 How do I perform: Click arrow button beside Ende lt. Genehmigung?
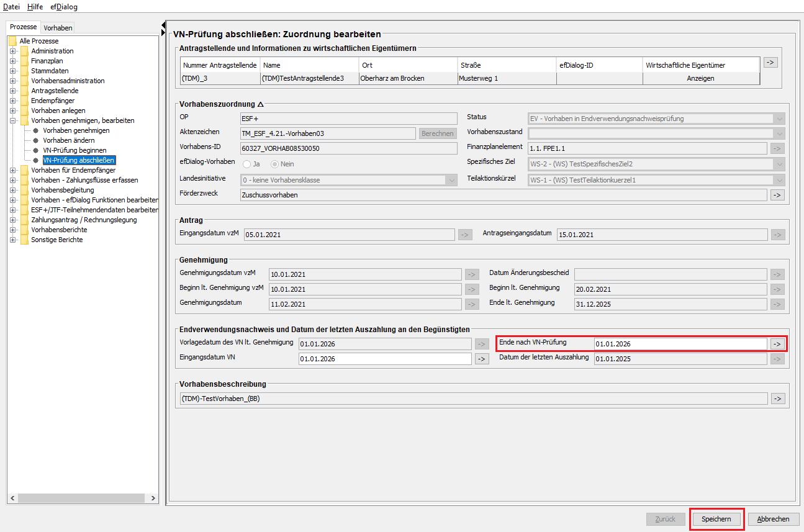coord(777,304)
